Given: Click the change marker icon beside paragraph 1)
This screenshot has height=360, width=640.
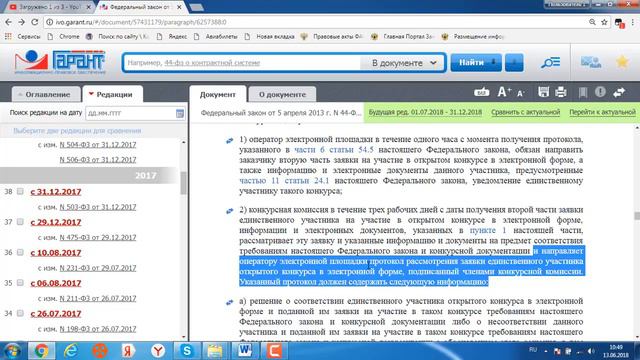Looking at the screenshot, I should (x=229, y=141).
